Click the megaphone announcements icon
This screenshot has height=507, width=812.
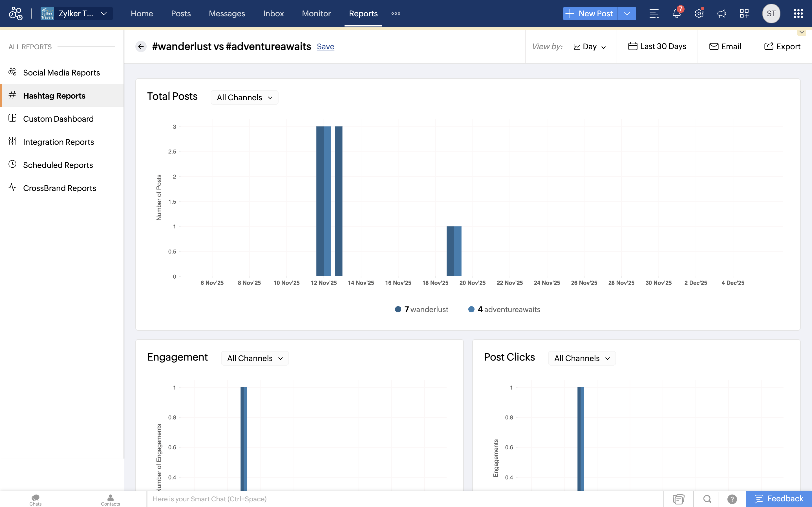point(721,14)
